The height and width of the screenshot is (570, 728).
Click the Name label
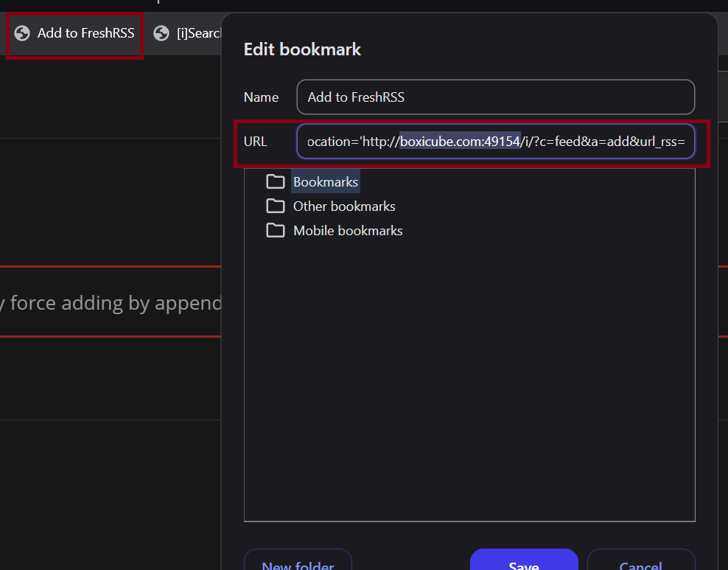(261, 97)
